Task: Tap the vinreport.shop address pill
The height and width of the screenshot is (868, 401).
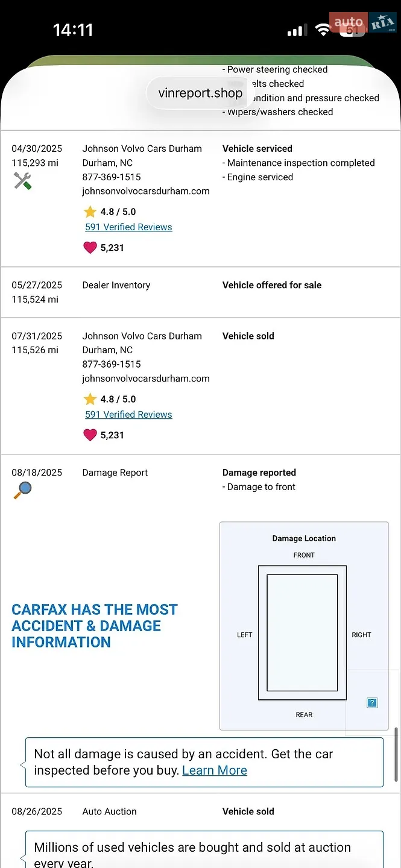Action: [200, 93]
